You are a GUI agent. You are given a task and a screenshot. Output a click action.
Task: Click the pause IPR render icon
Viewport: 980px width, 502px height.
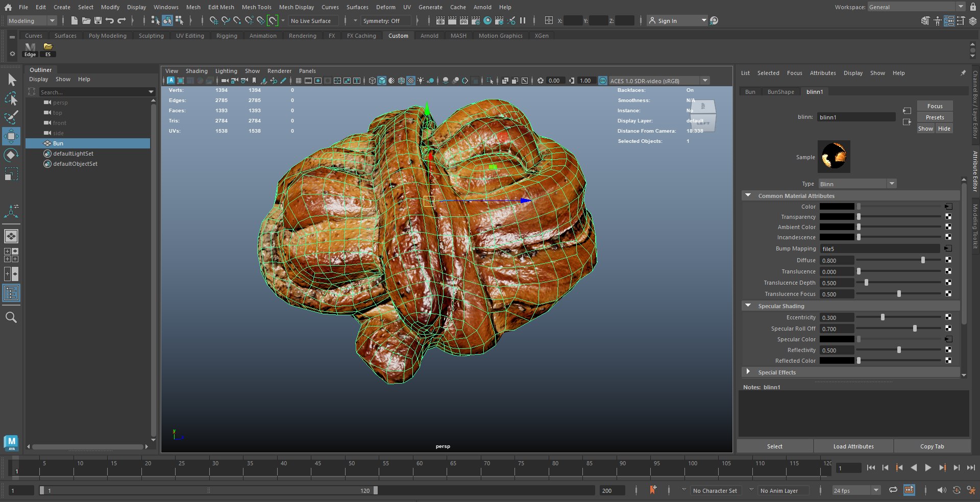coord(523,20)
